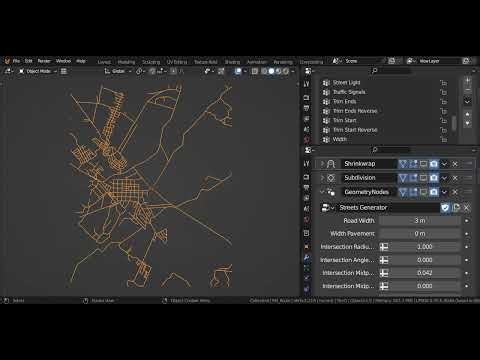
Task: Open the Global transform orientation dropdown
Action: tap(118, 71)
